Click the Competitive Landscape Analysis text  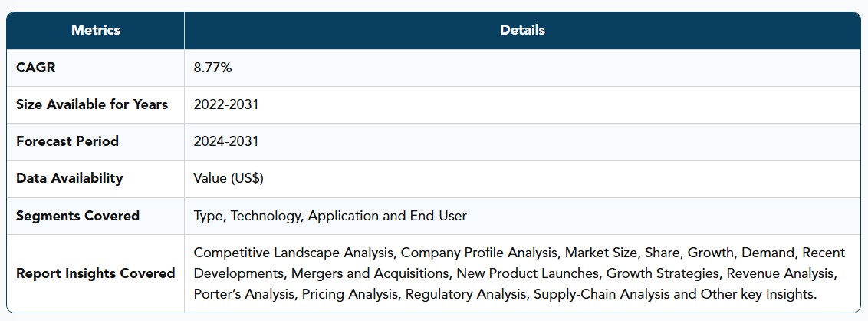[x=294, y=253]
